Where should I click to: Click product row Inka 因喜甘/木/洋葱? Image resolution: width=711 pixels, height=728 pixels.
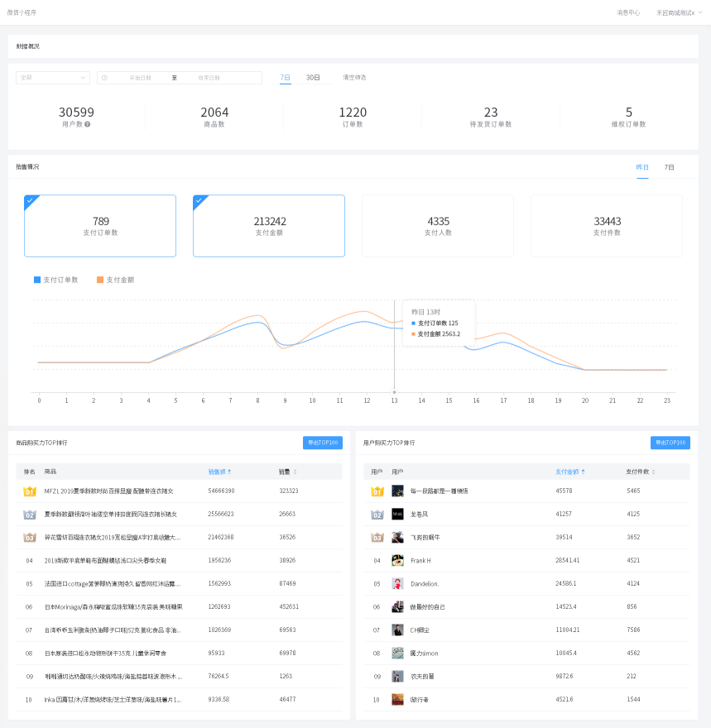coord(180,700)
